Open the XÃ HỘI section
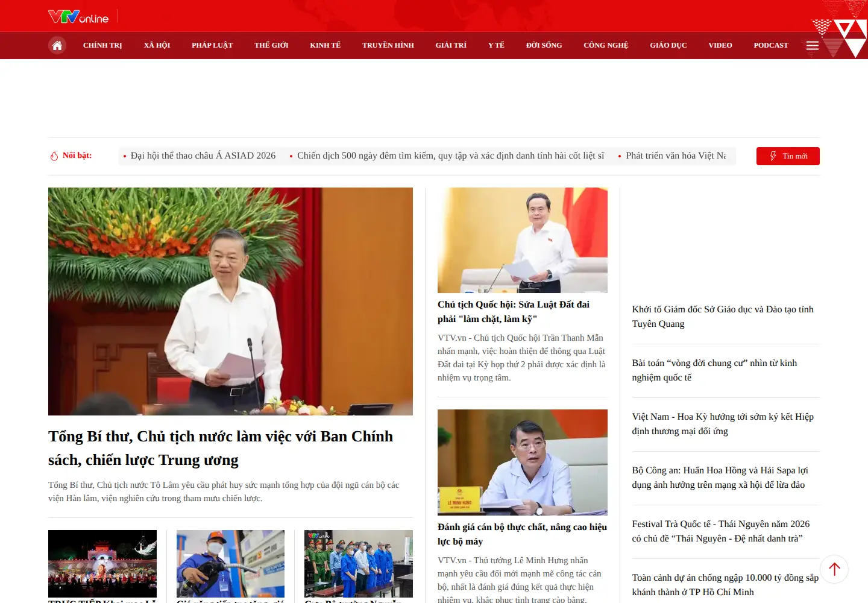 (x=157, y=45)
